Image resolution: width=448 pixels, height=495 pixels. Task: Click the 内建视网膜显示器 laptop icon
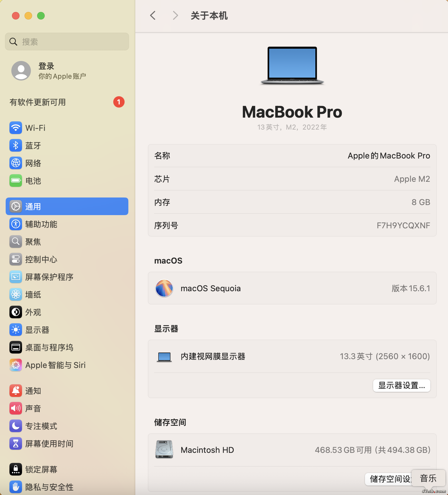(164, 357)
